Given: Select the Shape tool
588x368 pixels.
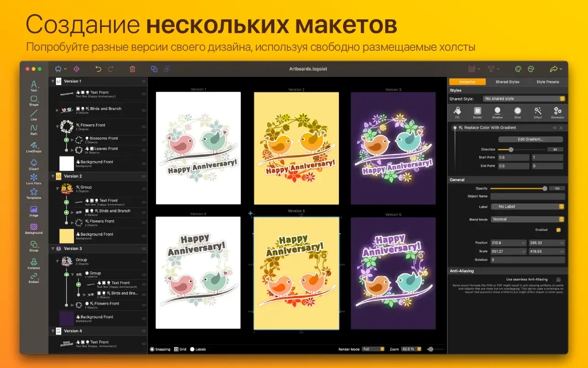Looking at the screenshot, I should point(34,100).
